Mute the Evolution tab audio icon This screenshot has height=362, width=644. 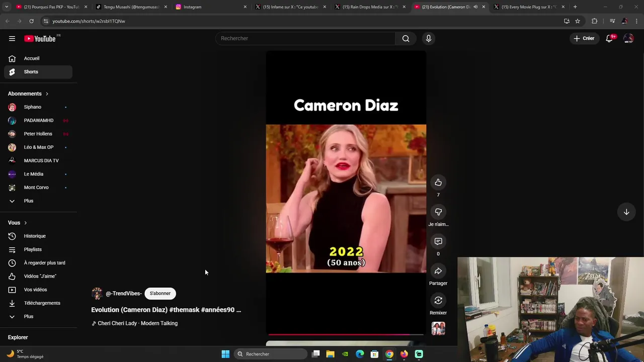[x=475, y=7]
